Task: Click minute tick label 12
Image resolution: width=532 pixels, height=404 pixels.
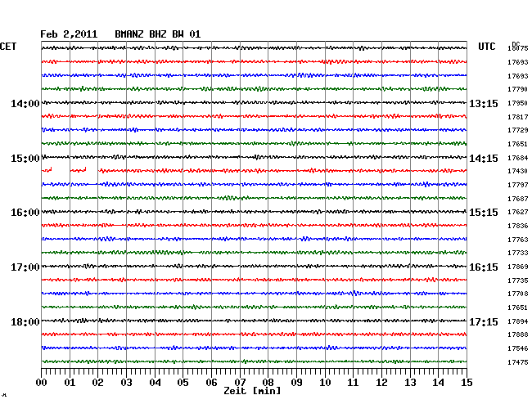Action: (381, 383)
